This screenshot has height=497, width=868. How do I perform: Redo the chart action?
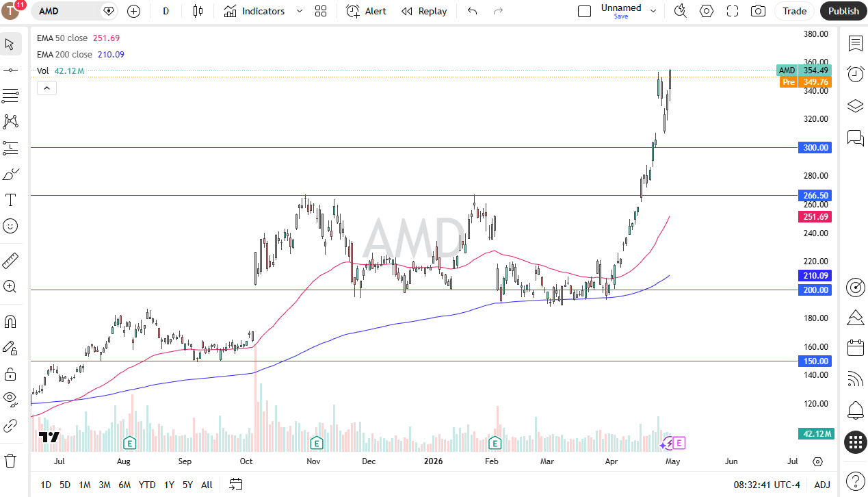[498, 11]
